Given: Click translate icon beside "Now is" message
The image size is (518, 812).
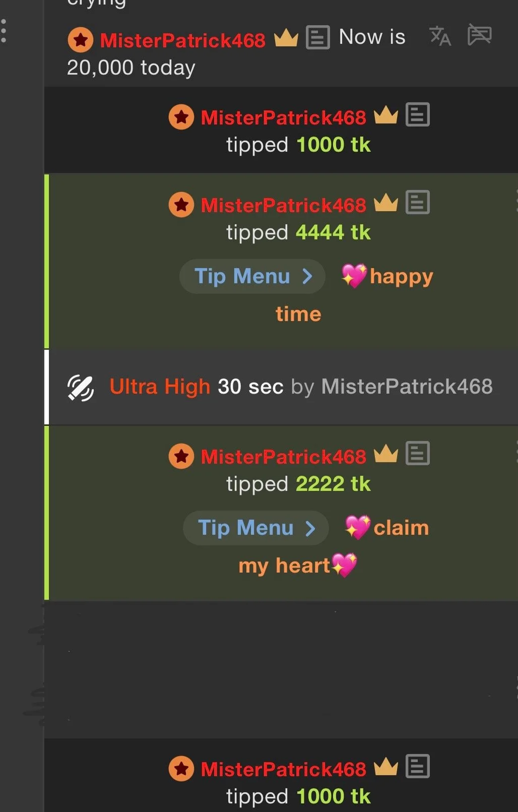Looking at the screenshot, I should 440,36.
